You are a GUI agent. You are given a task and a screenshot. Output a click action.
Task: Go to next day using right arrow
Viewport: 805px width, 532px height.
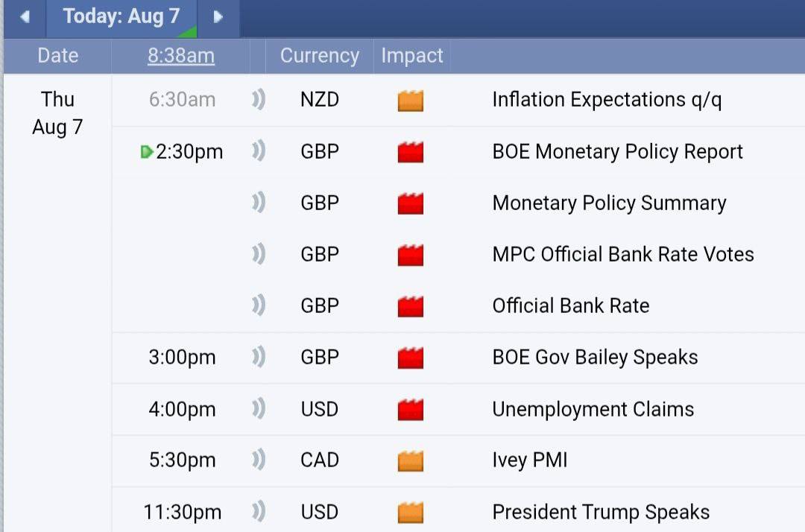pyautogui.click(x=218, y=17)
